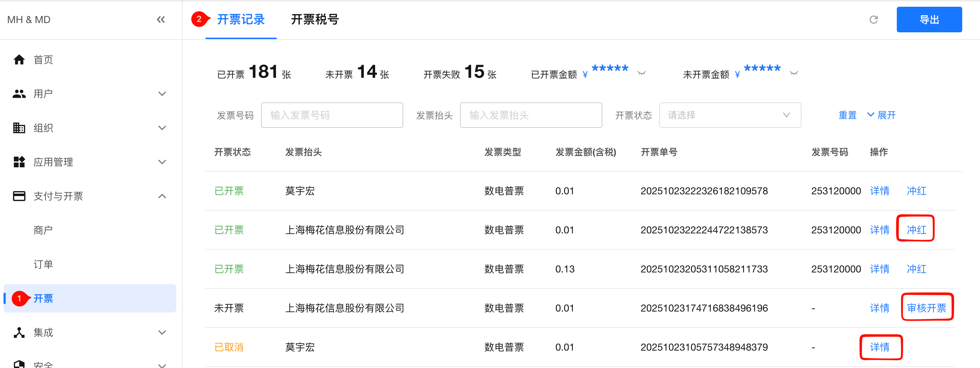980x368 pixels.
Task: Click 审核开票 for the 未开票 invoice
Action: tap(926, 308)
